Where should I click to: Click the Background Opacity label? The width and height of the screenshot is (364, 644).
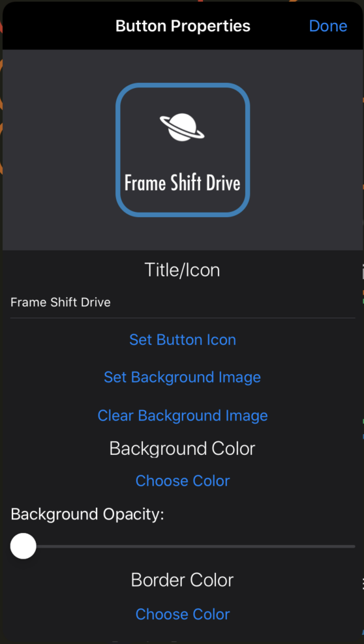pos(87,514)
